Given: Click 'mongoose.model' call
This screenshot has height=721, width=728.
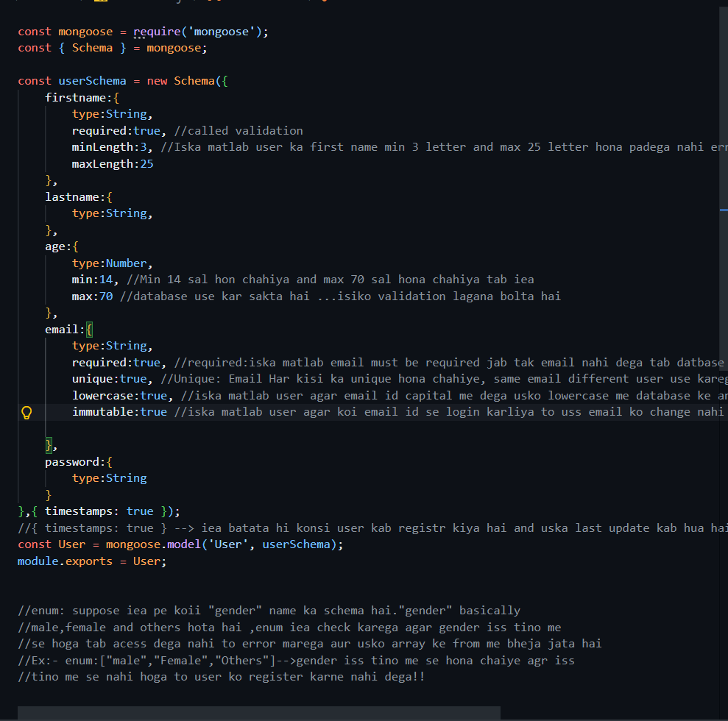Looking at the screenshot, I should tap(153, 544).
